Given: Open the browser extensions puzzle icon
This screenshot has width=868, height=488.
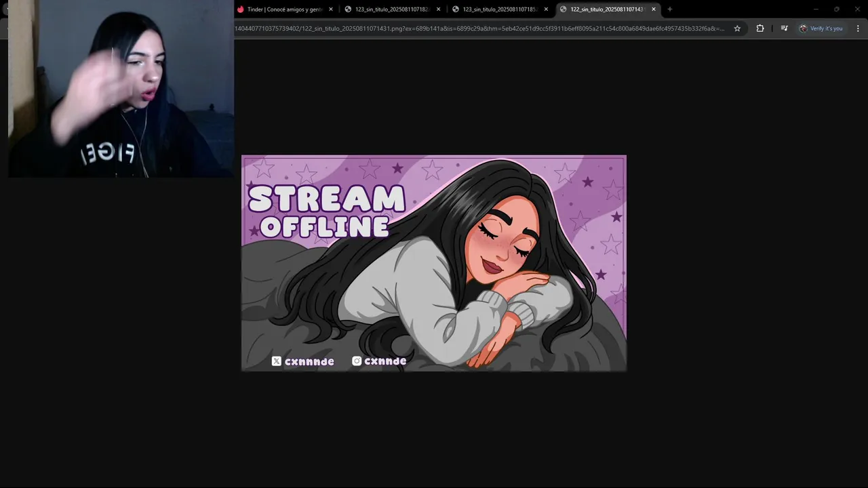Looking at the screenshot, I should coord(760,28).
